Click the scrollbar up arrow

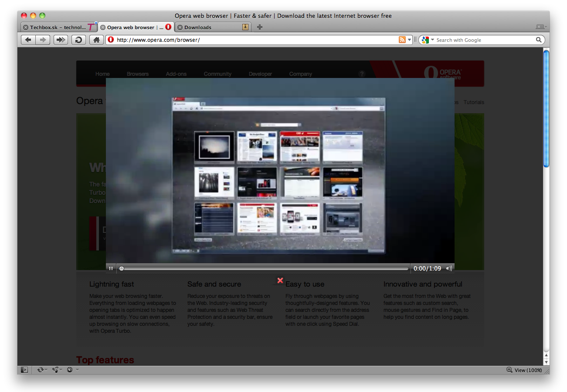[x=546, y=355]
